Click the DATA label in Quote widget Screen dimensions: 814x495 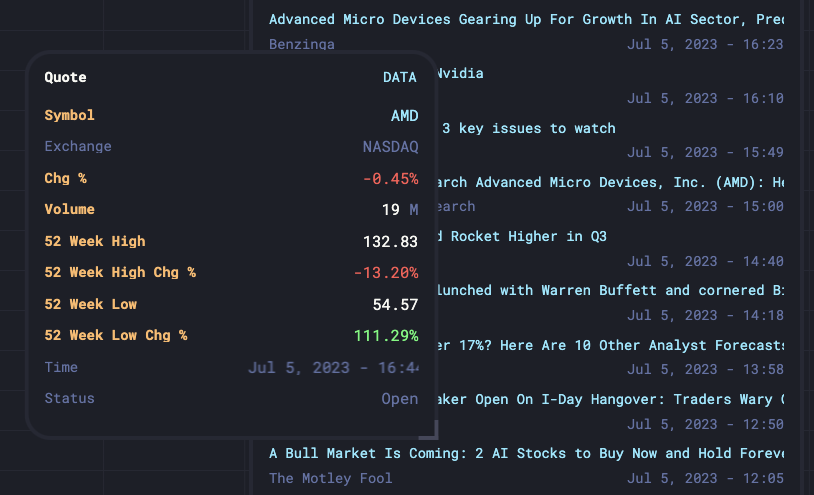pyautogui.click(x=400, y=77)
